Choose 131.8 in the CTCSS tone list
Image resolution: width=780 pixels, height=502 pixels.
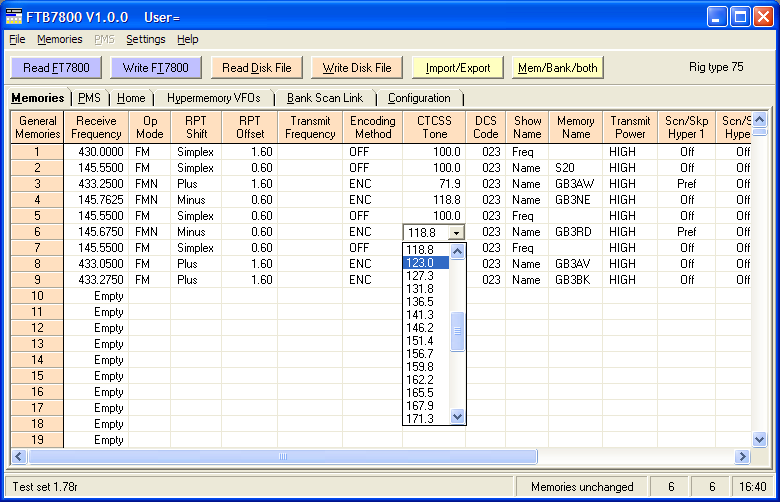[426, 289]
